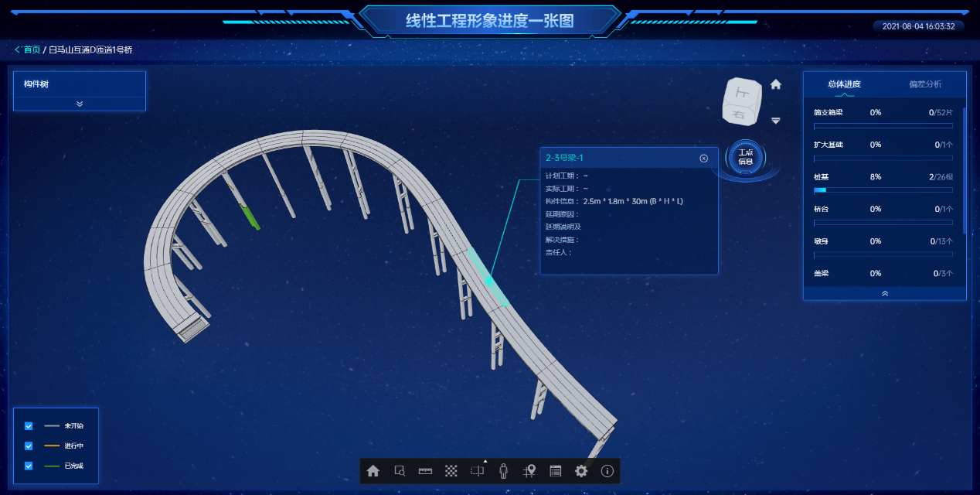
Task: Switch to the 偏差分析 tab
Action: click(x=925, y=84)
